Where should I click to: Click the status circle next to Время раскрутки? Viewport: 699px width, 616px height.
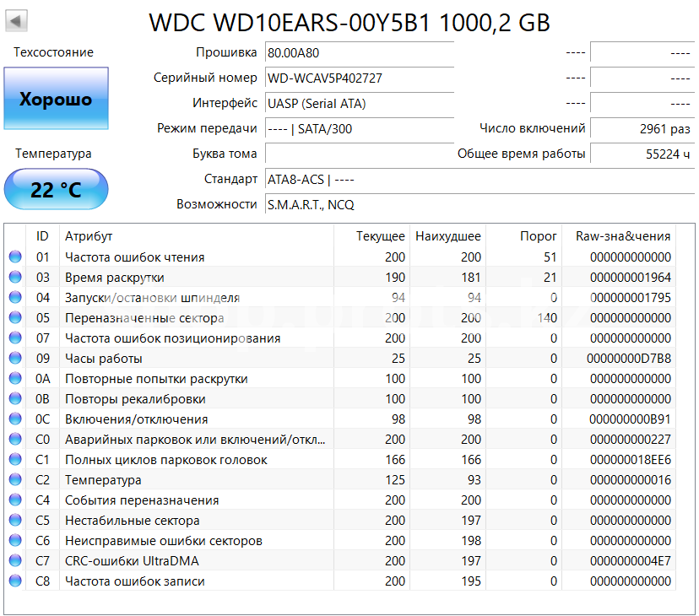pyautogui.click(x=15, y=278)
